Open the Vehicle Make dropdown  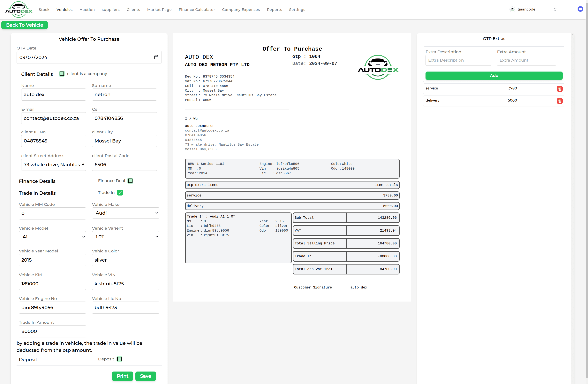pyautogui.click(x=125, y=213)
